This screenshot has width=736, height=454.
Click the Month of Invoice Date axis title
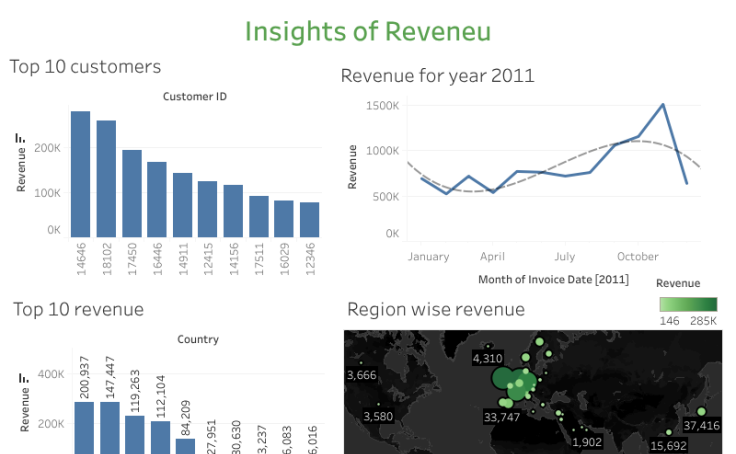click(553, 279)
